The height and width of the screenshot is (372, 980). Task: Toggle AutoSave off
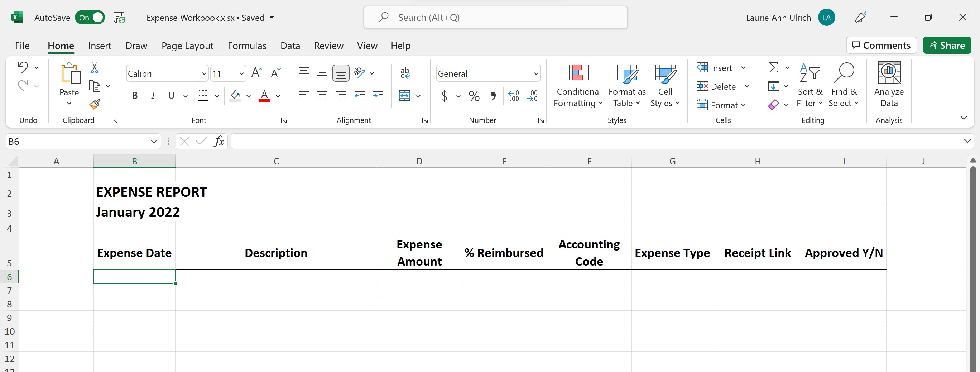[x=90, y=18]
